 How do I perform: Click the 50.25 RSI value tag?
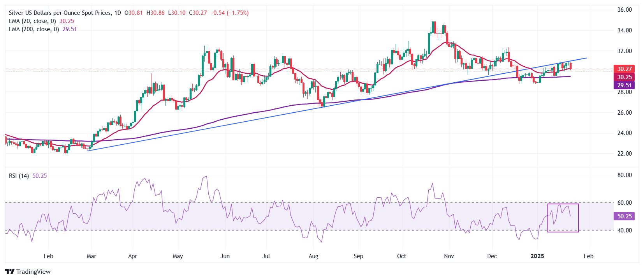624,216
